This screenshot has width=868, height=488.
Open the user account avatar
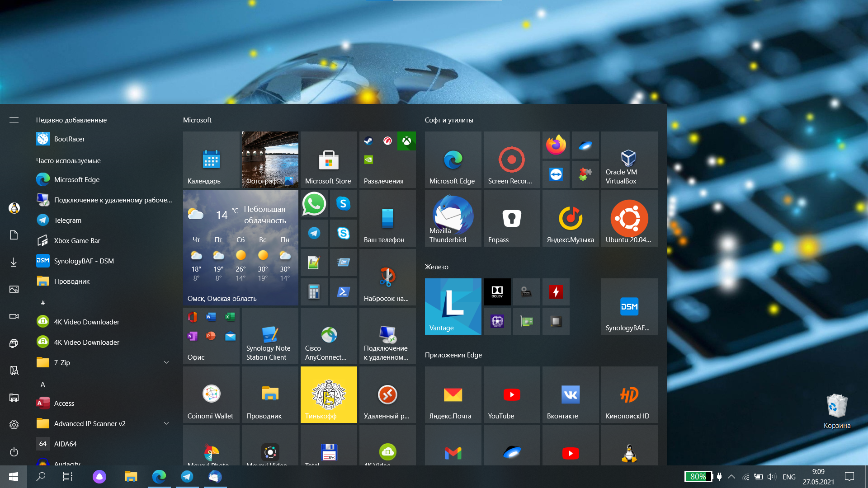click(x=14, y=208)
